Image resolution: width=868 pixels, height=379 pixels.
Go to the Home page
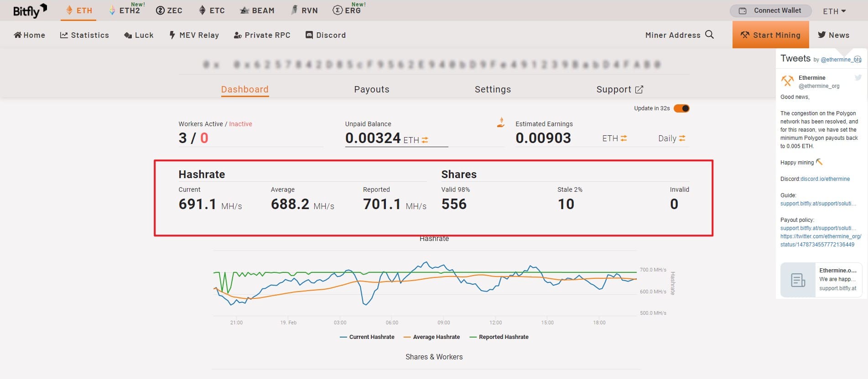click(30, 35)
